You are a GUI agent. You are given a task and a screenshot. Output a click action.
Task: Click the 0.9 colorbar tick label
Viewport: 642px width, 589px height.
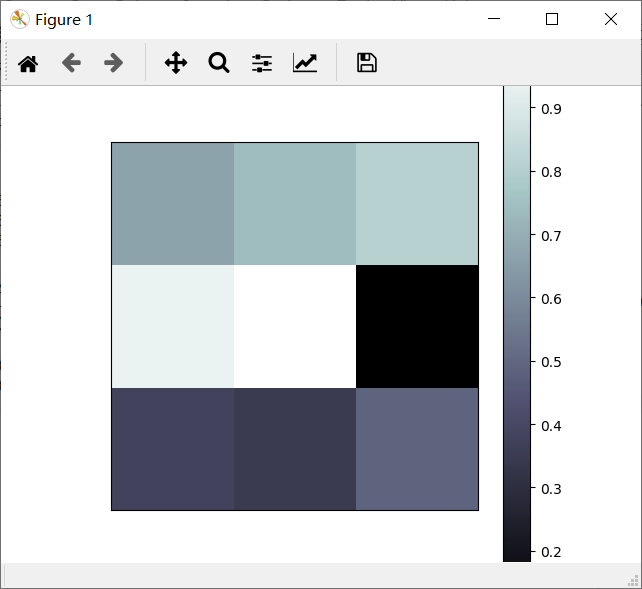pyautogui.click(x=551, y=109)
